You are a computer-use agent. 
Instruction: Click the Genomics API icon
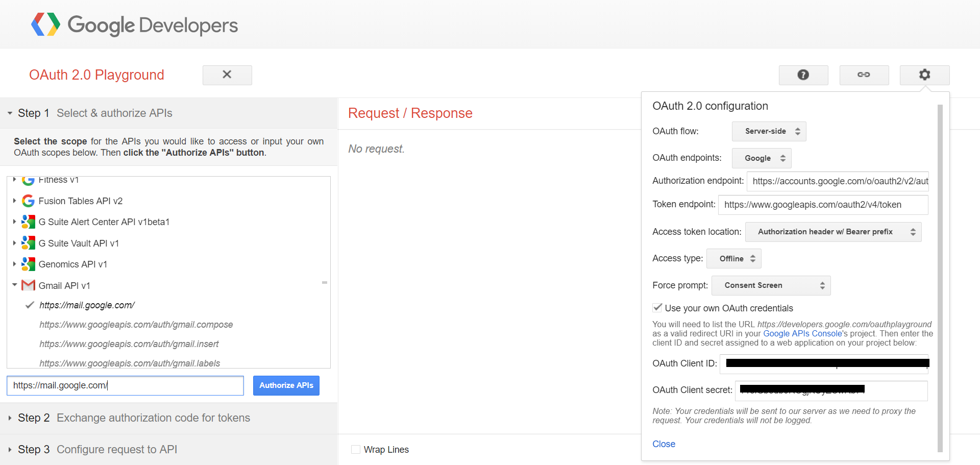pyautogui.click(x=29, y=264)
